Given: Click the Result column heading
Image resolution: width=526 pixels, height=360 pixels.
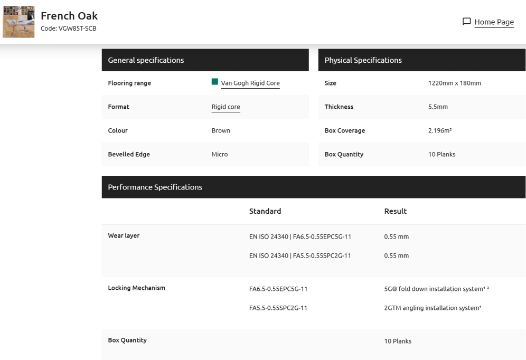Looking at the screenshot, I should [396, 211].
